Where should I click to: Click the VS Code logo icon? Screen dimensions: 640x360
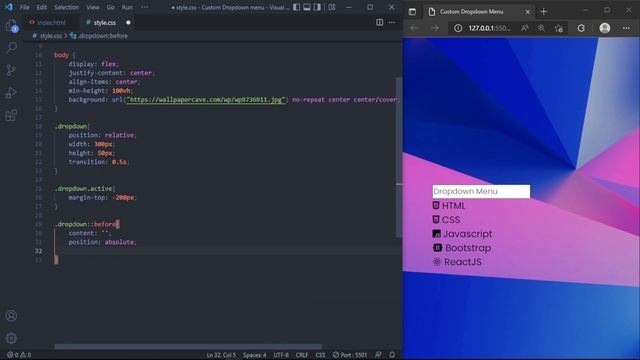click(x=9, y=7)
